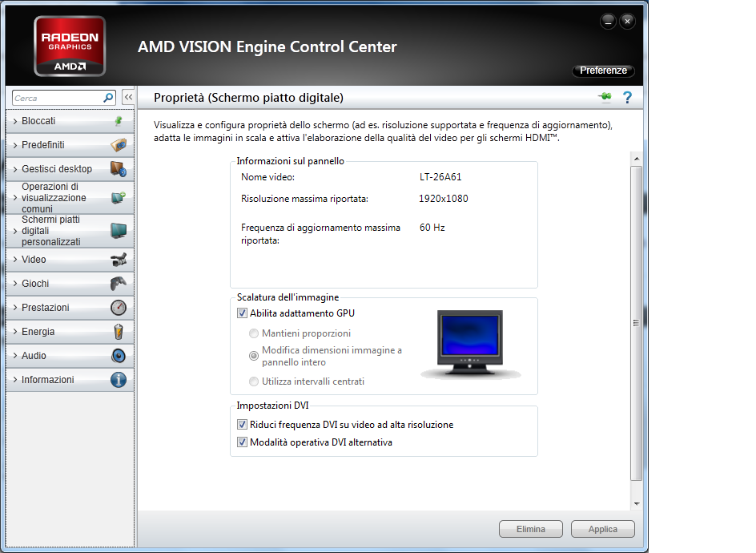Click the Video camcorder icon
This screenshot has height=553, width=756.
tap(119, 260)
